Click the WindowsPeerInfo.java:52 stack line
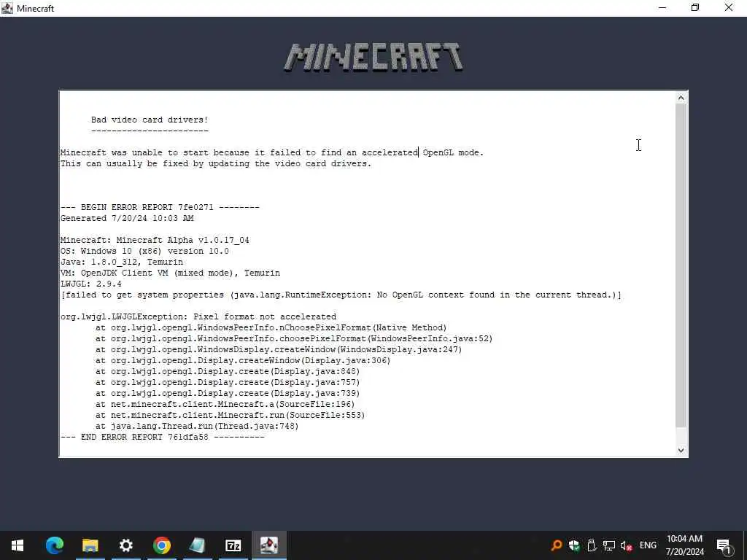Viewport: 747px width, 560px height. click(x=294, y=339)
